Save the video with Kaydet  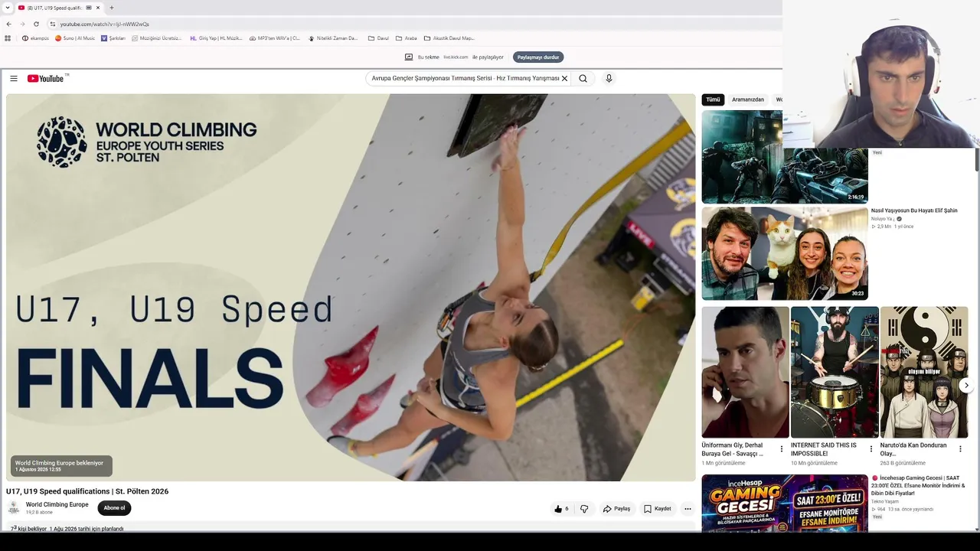658,509
